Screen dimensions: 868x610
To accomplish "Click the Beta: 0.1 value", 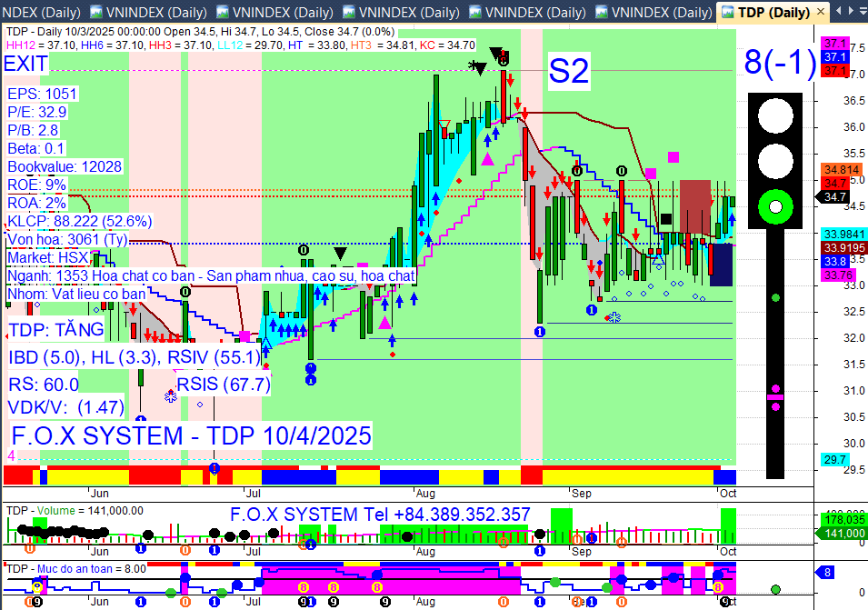I will point(36,148).
